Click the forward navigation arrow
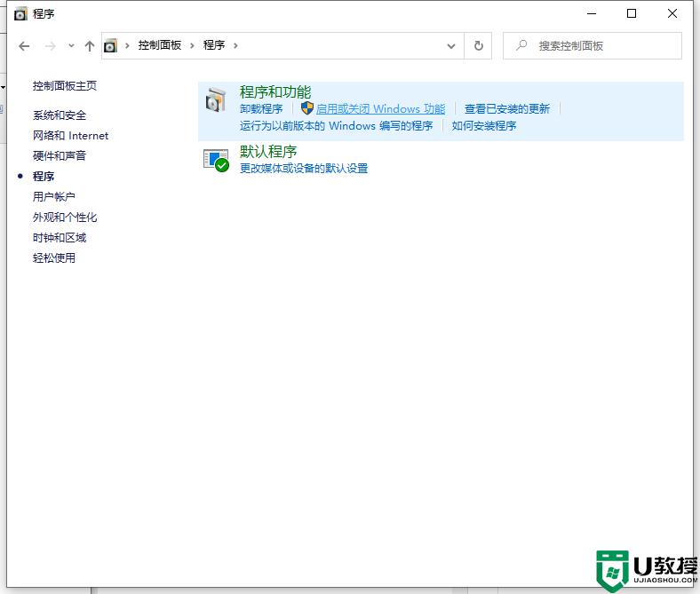This screenshot has height=594, width=700. click(50, 46)
